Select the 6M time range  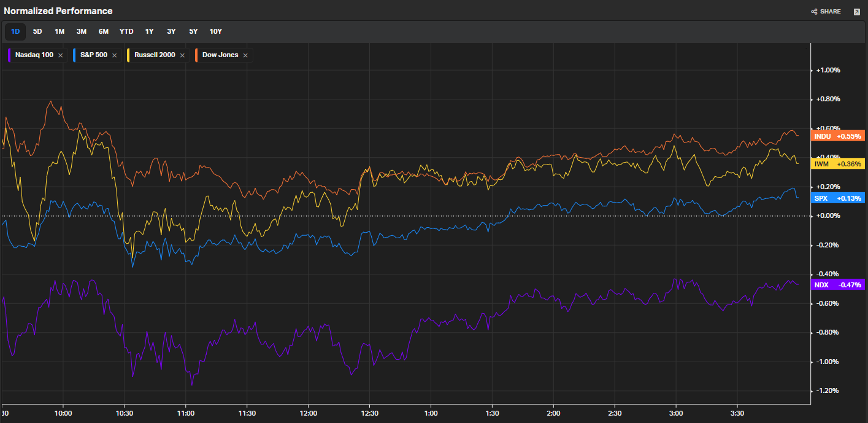(x=104, y=31)
